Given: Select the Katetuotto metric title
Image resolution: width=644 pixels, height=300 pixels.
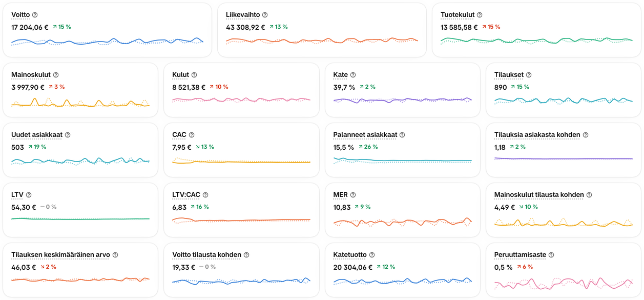Looking at the screenshot, I should [350, 255].
